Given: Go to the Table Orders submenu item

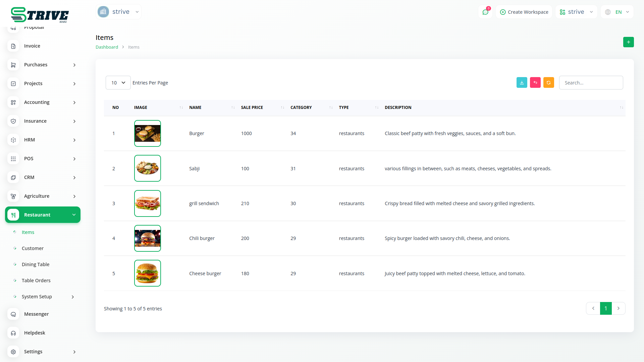Looking at the screenshot, I should (36, 281).
